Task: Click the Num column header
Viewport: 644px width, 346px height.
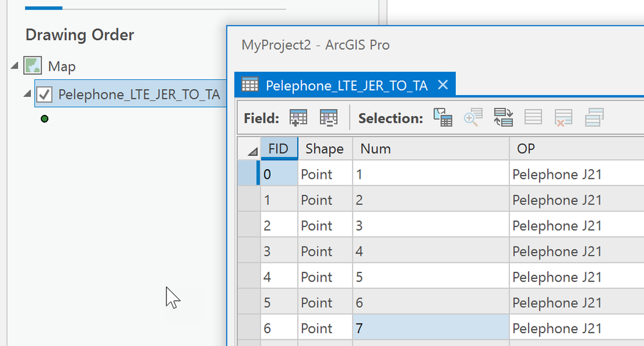Action: click(x=430, y=148)
